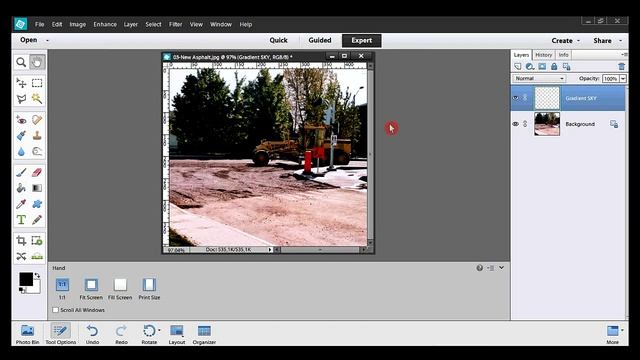Screen dimensions: 640x360
Task: Select the Zoom tool
Action: 21,62
